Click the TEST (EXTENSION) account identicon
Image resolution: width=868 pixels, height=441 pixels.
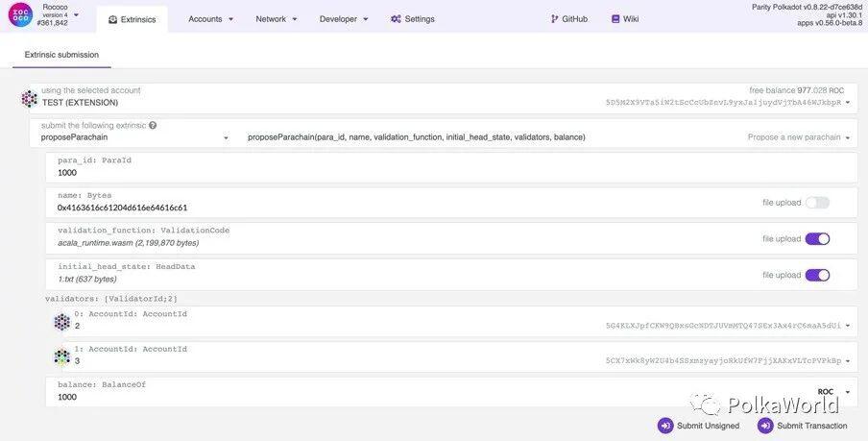(x=30, y=98)
